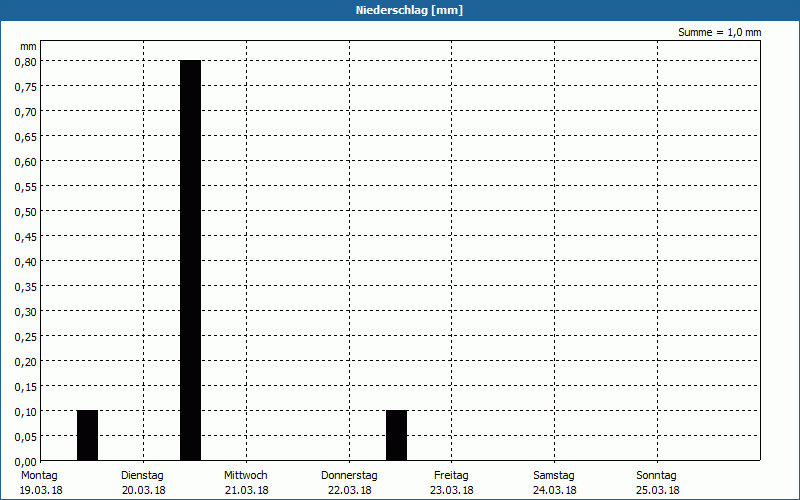Image resolution: width=800 pixels, height=500 pixels.
Task: Click the Freitag day label
Action: [451, 475]
